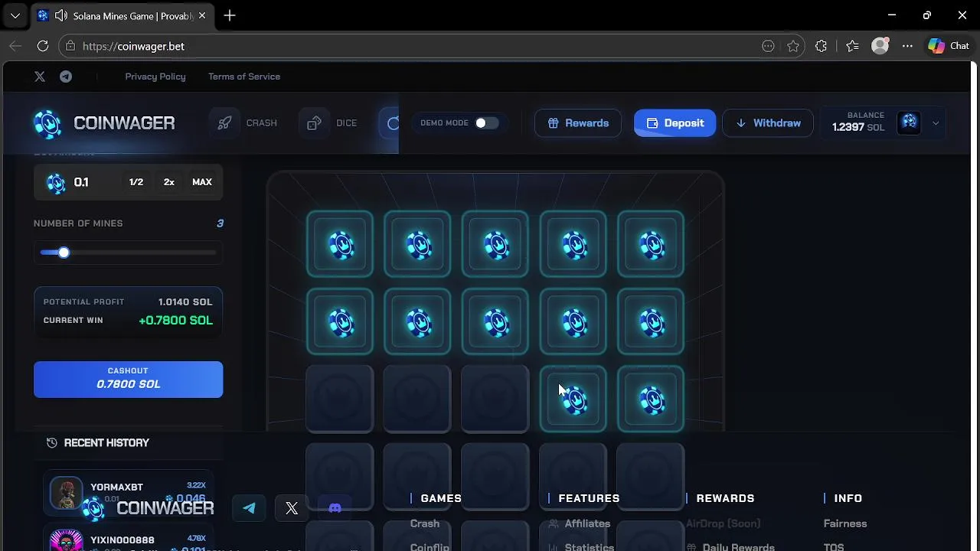Open the Rewards button

578,123
